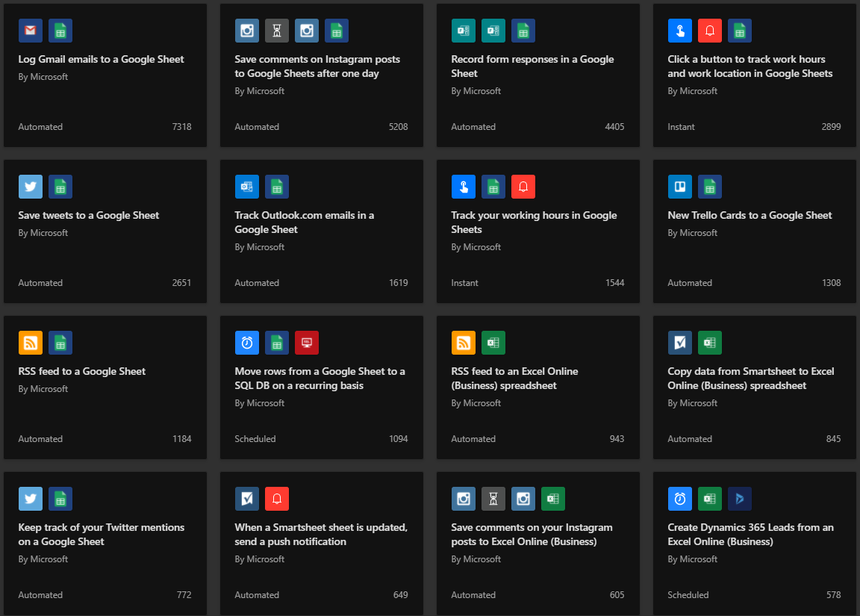
Task: Click Trello icon in New Trello Cards card
Action: tap(679, 187)
